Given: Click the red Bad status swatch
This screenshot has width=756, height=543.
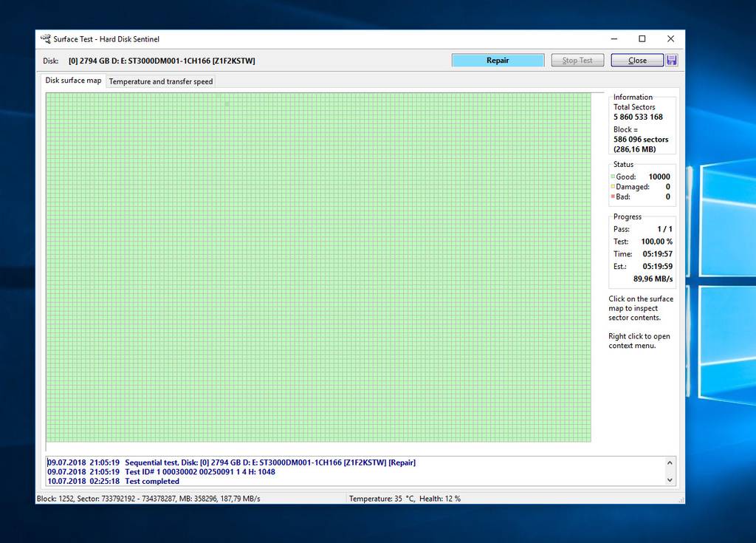Looking at the screenshot, I should tap(613, 197).
